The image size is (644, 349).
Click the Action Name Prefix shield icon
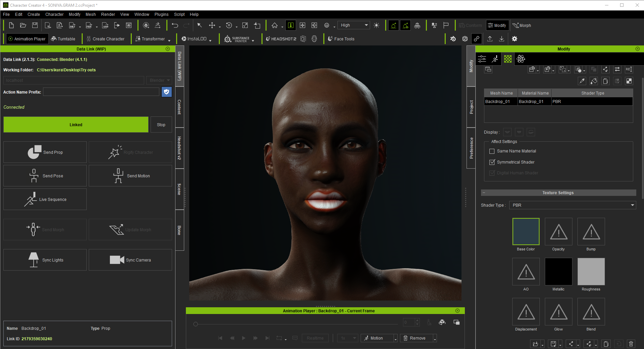coord(167,92)
